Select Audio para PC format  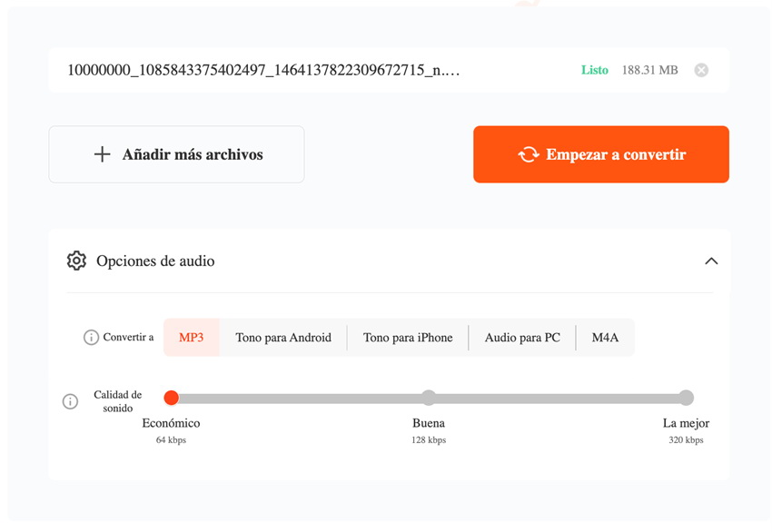tap(522, 338)
